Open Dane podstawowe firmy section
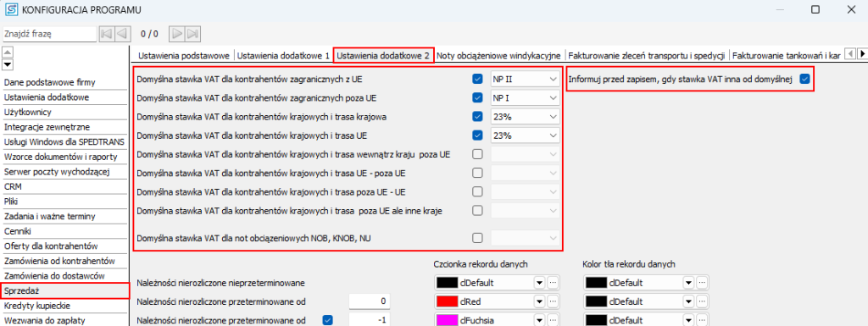The height and width of the screenshot is (326, 868). click(x=65, y=82)
